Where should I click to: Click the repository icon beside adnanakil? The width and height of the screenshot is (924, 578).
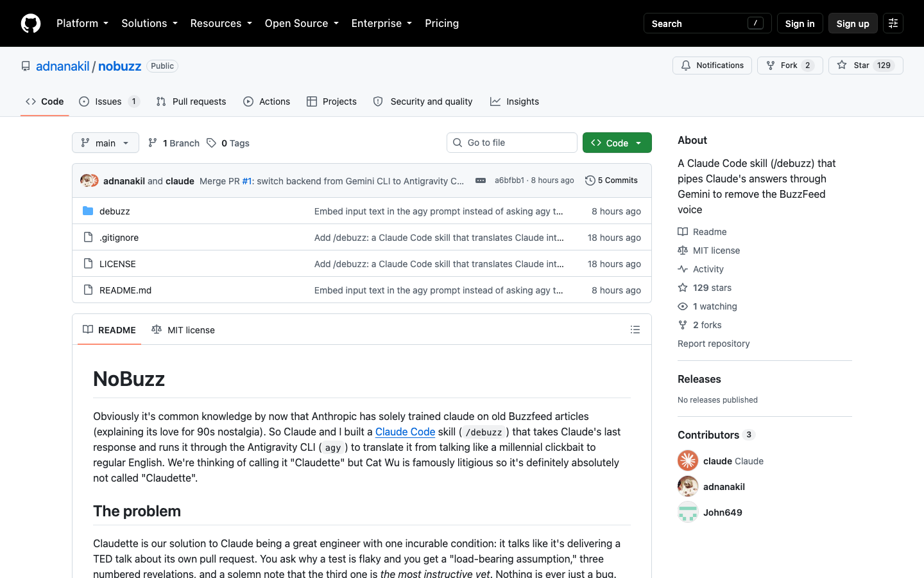pyautogui.click(x=26, y=66)
